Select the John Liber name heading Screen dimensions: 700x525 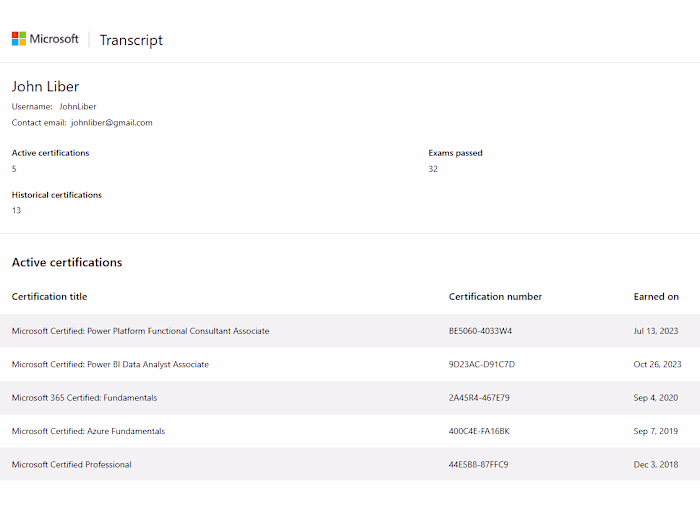click(45, 87)
